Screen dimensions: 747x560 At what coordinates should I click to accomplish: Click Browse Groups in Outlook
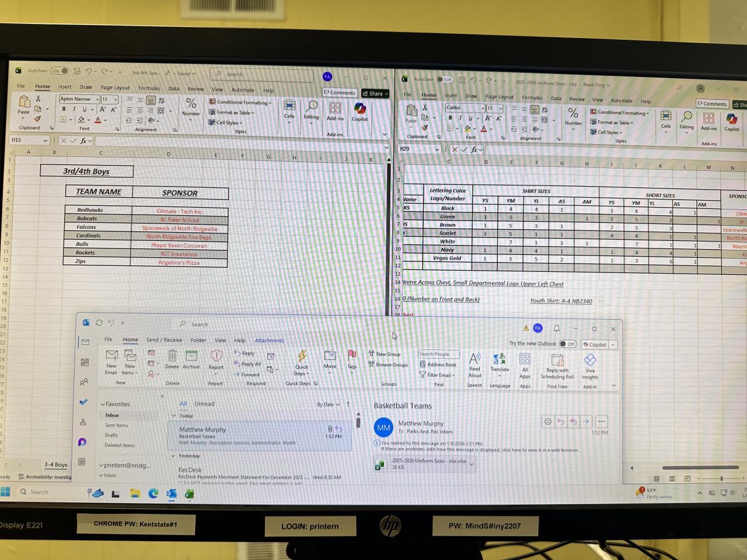click(388, 365)
